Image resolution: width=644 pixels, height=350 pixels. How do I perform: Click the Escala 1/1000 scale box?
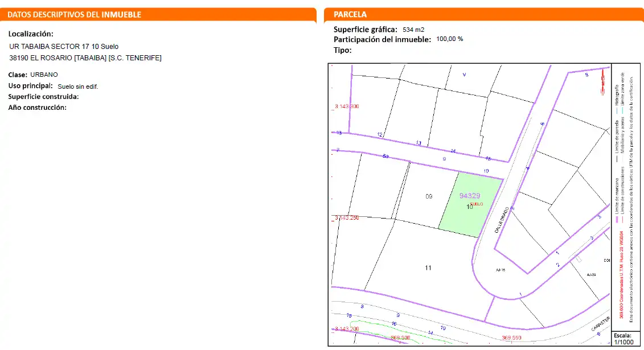(x=624, y=339)
